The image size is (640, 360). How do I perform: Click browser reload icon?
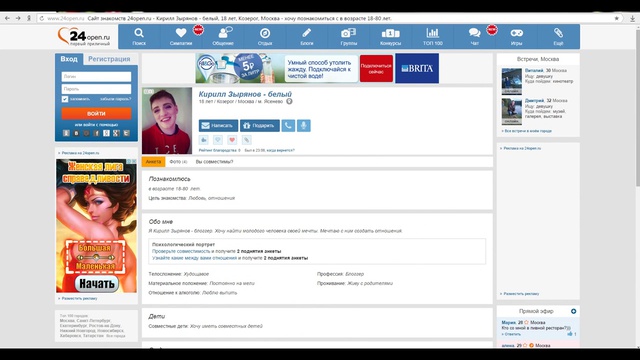(42, 18)
